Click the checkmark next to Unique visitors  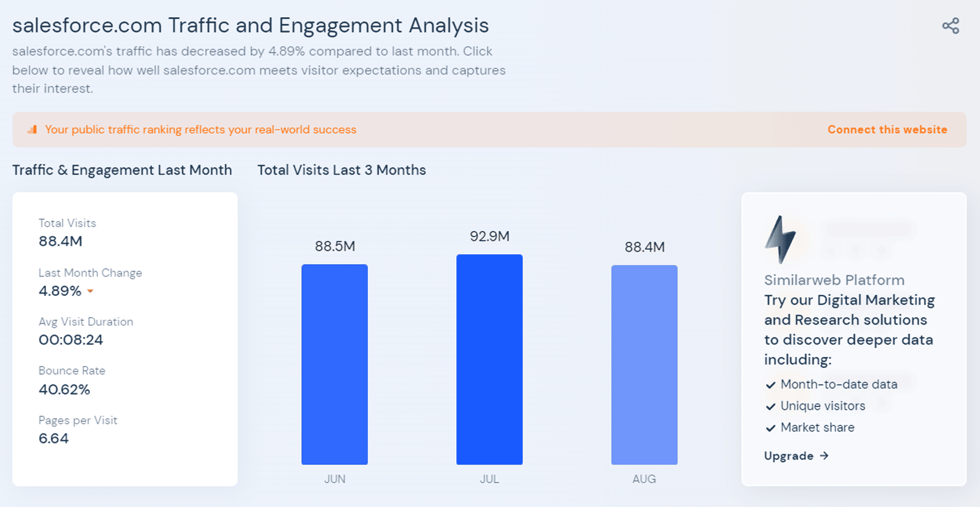[x=771, y=406]
